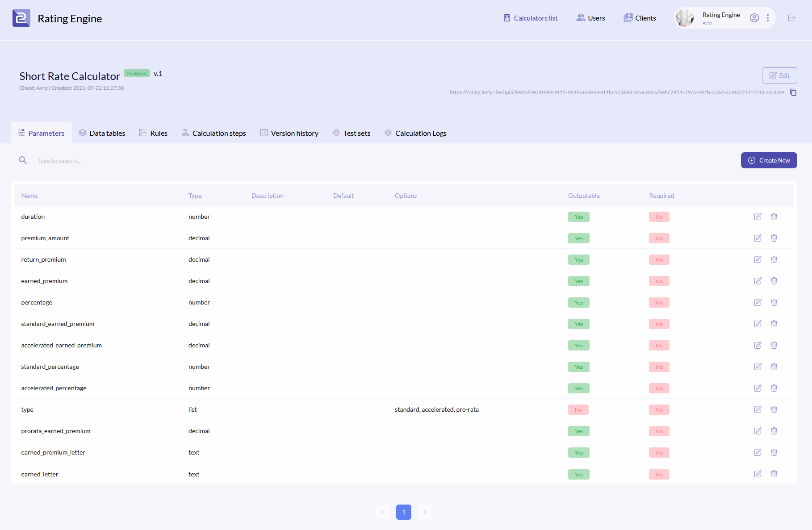This screenshot has height=530, width=812.
Task: Switch to the Data tables tab
Action: pos(102,133)
